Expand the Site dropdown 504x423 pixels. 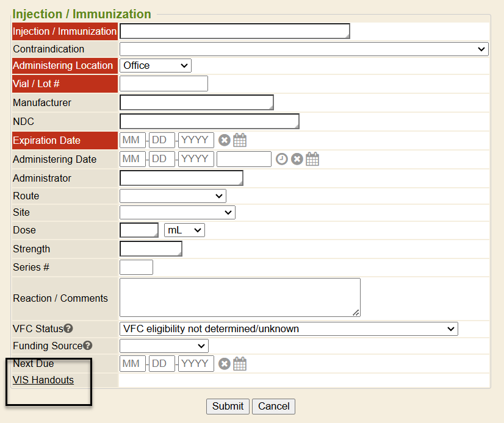coord(177,212)
